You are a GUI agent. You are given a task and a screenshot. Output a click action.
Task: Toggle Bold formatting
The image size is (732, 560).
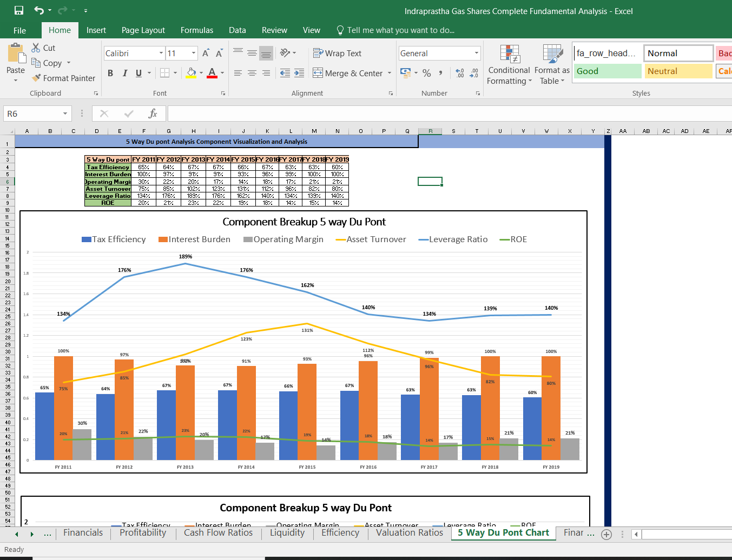[110, 73]
